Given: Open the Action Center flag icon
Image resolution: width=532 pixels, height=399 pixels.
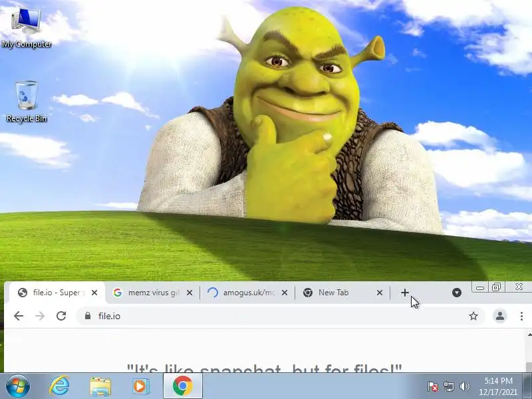Looking at the screenshot, I should point(433,386).
